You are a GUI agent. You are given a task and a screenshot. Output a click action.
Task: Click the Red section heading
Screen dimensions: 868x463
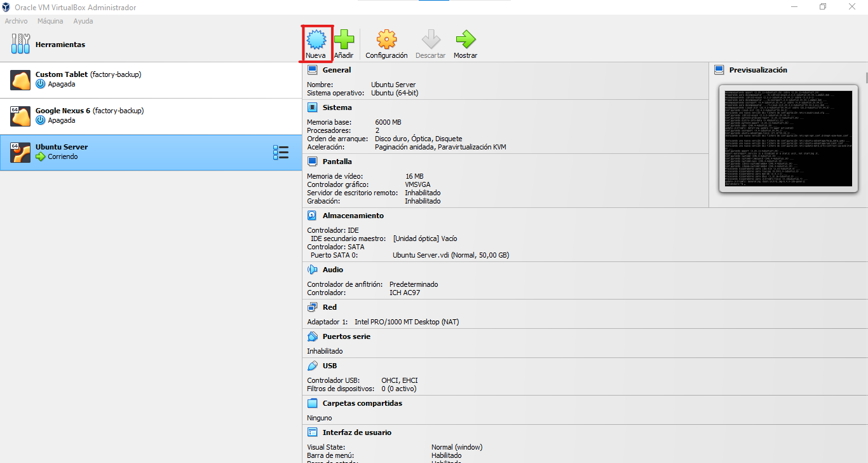[330, 307]
